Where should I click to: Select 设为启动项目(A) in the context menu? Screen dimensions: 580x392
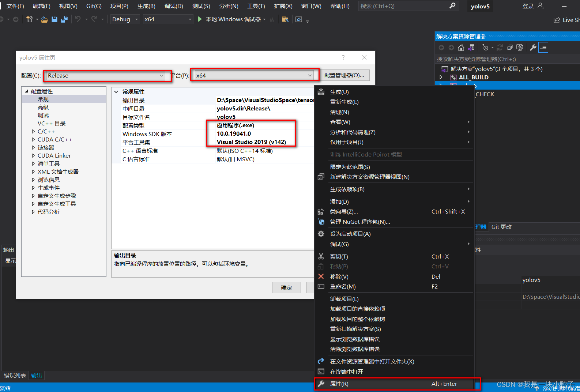click(394, 234)
